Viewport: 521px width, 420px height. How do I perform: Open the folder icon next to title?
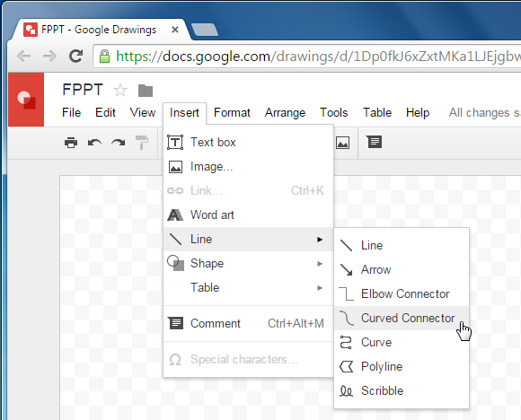tap(146, 91)
